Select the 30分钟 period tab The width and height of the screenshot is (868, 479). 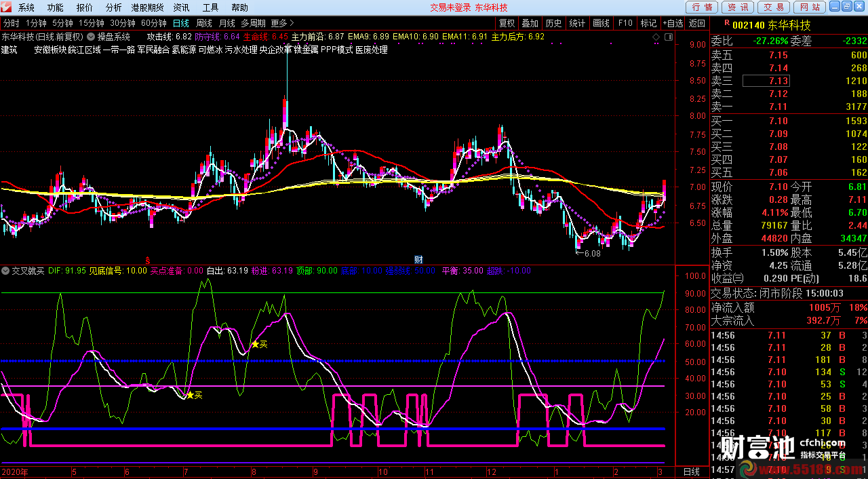123,23
